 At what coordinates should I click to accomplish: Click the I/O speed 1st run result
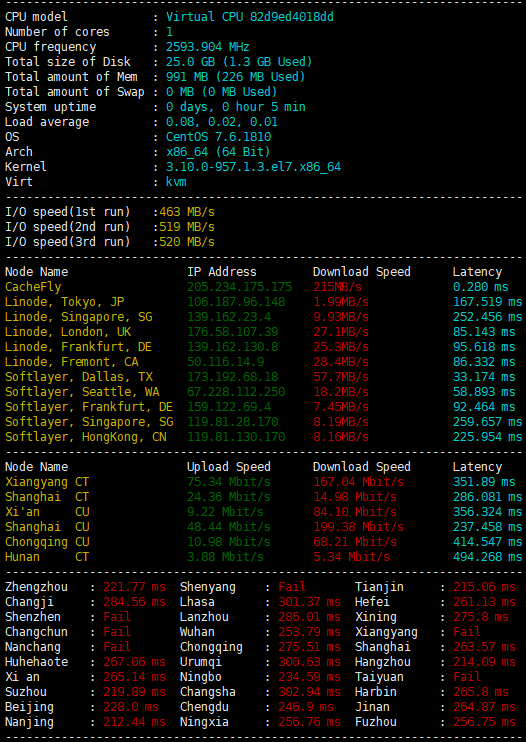coord(187,212)
